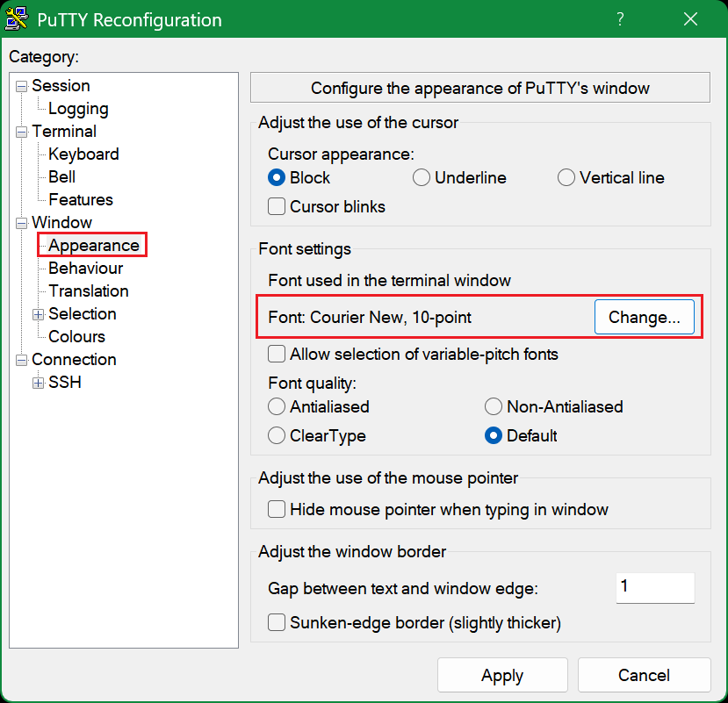Close the PuTTY Reconfiguration dialog
Screen dimensions: 728x703
(690, 19)
